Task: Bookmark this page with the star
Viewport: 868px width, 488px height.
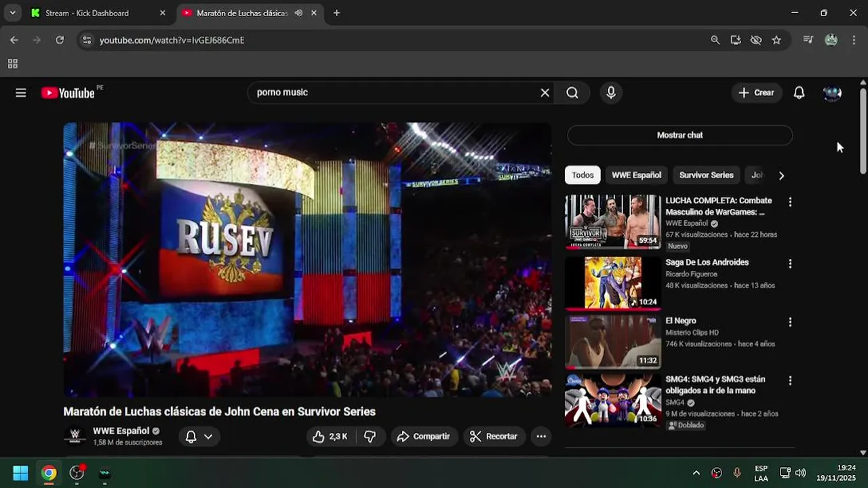Action: 776,40
